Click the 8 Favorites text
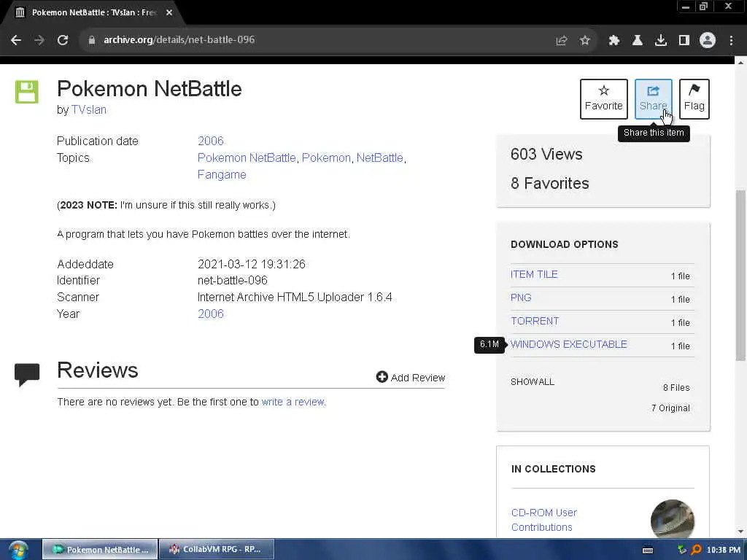Viewport: 747px width, 560px height. pyautogui.click(x=550, y=183)
